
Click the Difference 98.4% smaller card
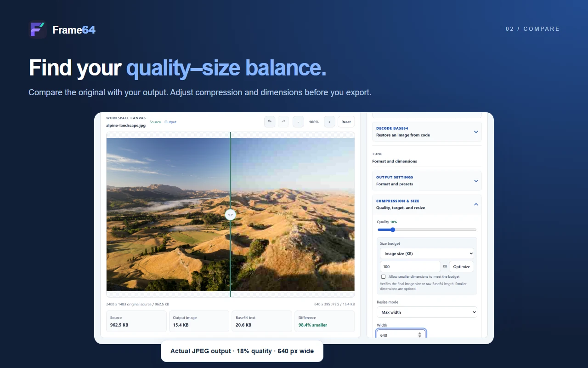(x=324, y=321)
